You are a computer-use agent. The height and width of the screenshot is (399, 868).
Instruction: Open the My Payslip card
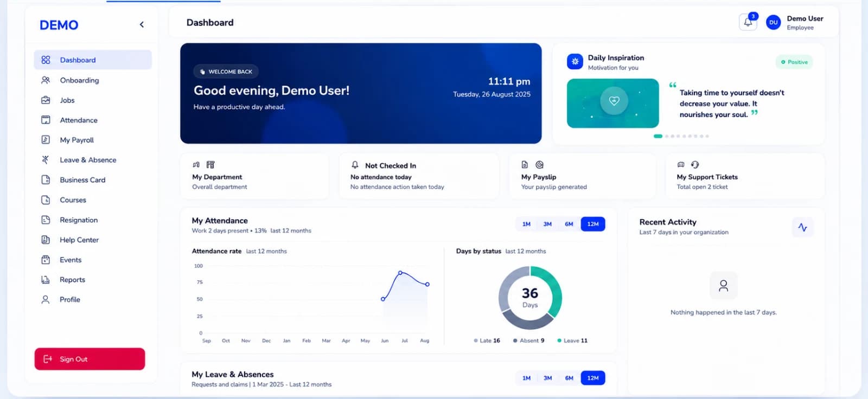[x=582, y=176]
